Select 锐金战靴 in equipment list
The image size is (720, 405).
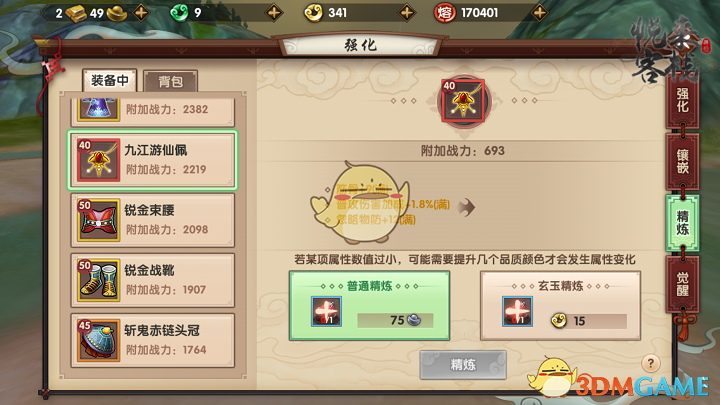(152, 280)
